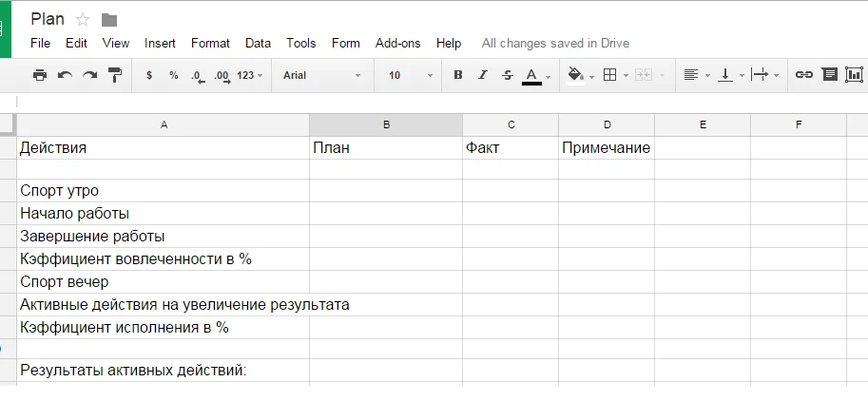
Task: Click the Plan document title
Action: (48, 19)
